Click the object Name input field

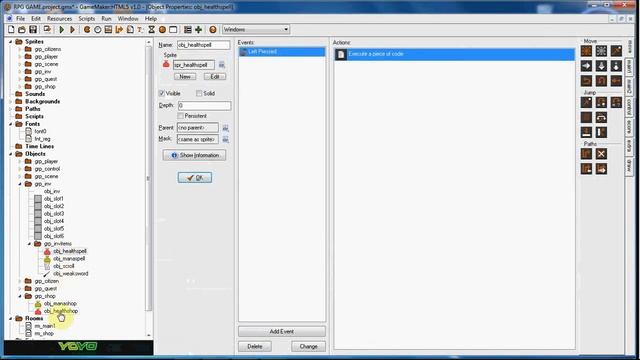(203, 45)
